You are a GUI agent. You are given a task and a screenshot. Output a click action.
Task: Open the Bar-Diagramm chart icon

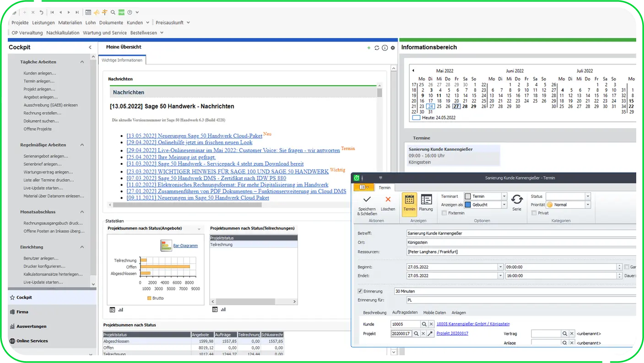166,245
